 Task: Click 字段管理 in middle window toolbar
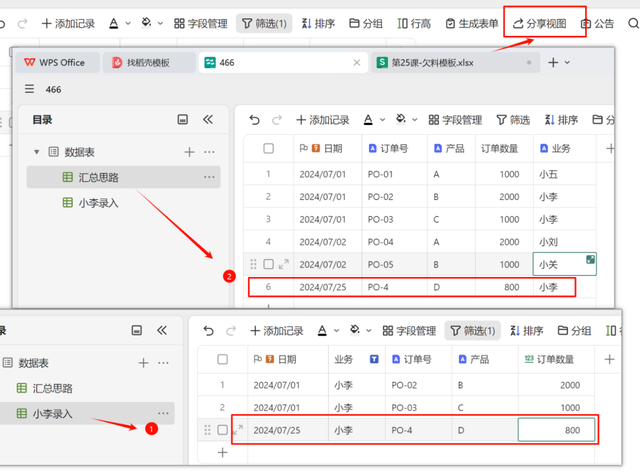[455, 120]
